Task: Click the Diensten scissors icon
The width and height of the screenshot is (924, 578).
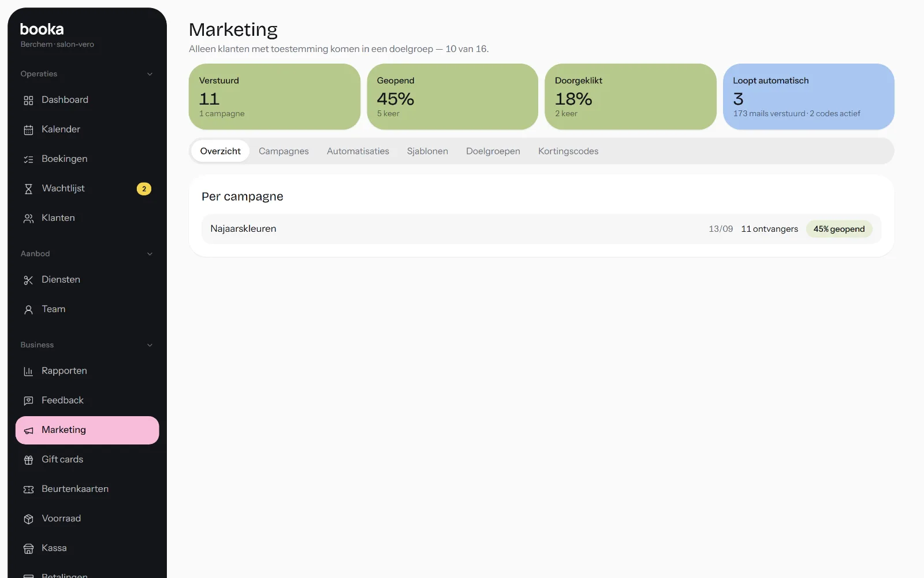Action: point(28,280)
